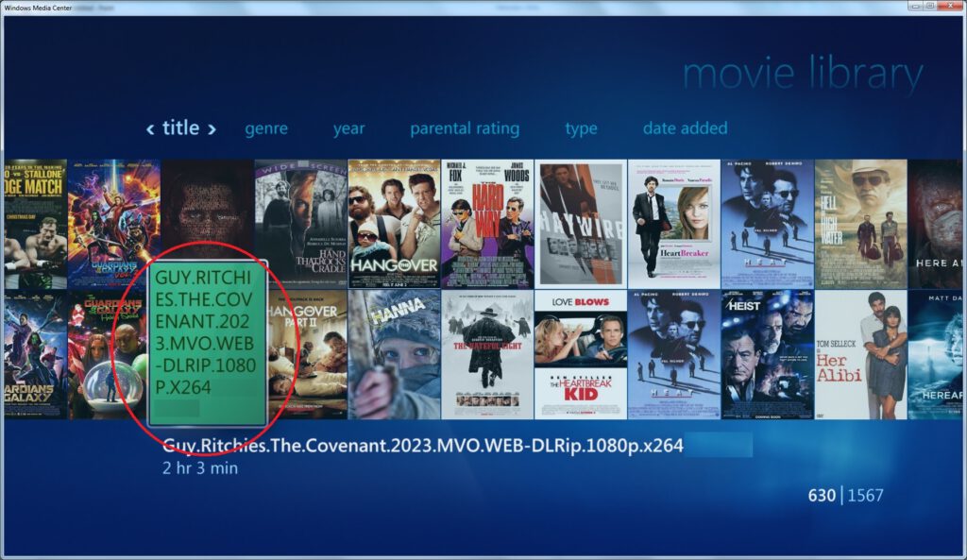Open the parental rating grouping
967x560 pixels.
465,128
